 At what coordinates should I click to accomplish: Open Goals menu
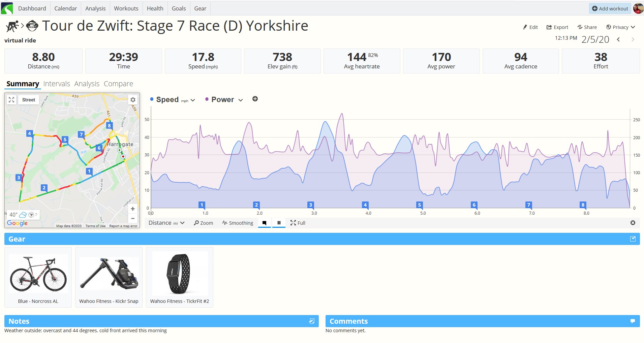click(x=179, y=8)
